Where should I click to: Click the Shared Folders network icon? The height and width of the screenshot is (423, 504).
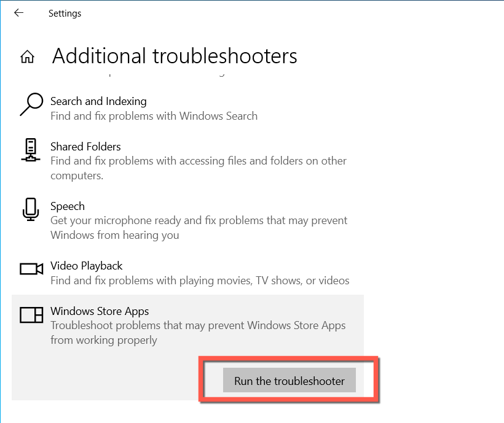[30, 150]
